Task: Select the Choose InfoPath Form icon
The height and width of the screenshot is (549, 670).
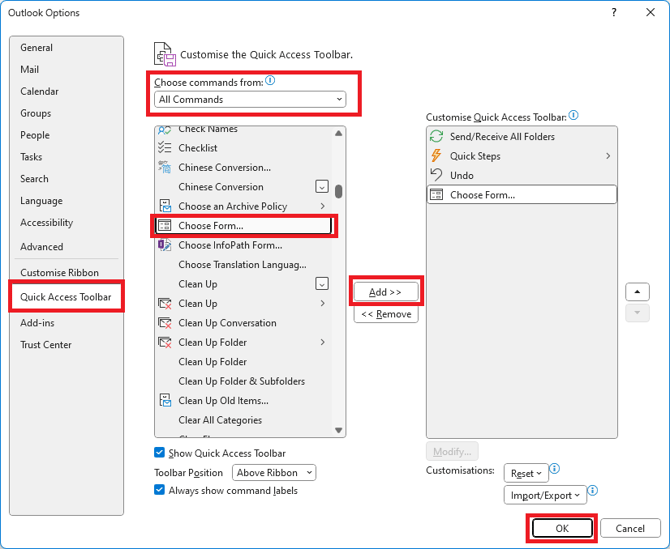Action: tap(165, 245)
